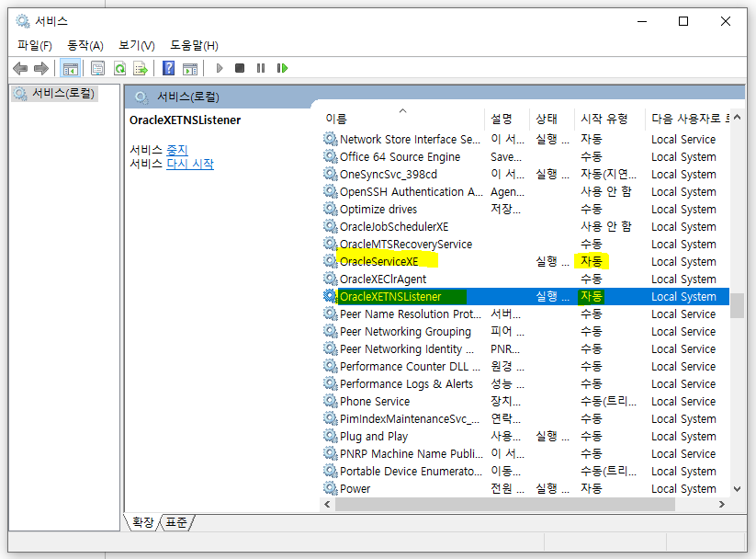Click the gear icon beside OracleJobSchedulerXE

[x=330, y=226]
